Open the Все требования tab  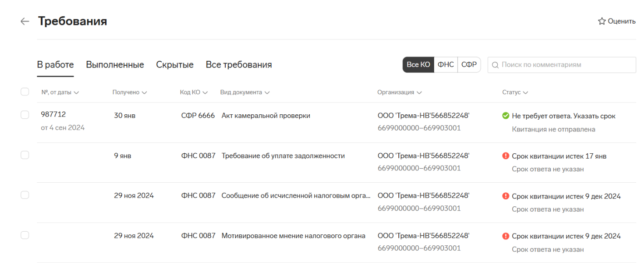coord(239,65)
